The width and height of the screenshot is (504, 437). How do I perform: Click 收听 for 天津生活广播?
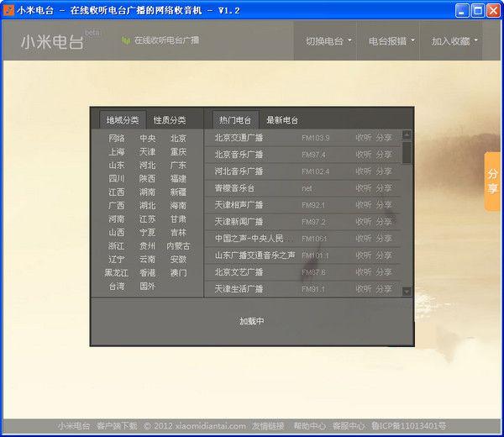(364, 289)
